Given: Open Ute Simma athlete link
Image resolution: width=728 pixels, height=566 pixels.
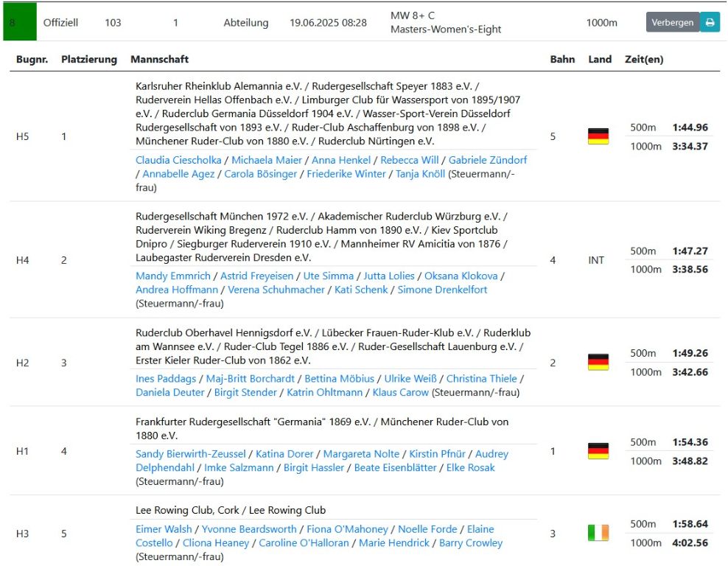Looking at the screenshot, I should point(328,276).
